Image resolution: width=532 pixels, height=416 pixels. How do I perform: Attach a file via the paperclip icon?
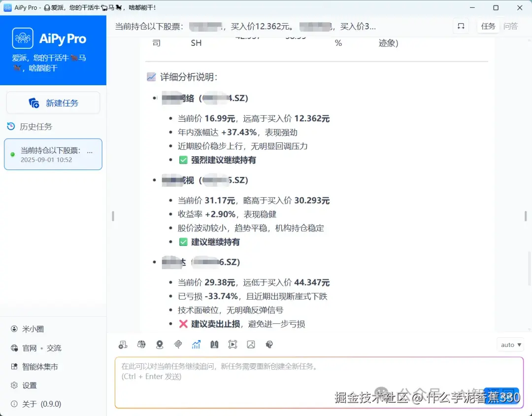[178, 344]
